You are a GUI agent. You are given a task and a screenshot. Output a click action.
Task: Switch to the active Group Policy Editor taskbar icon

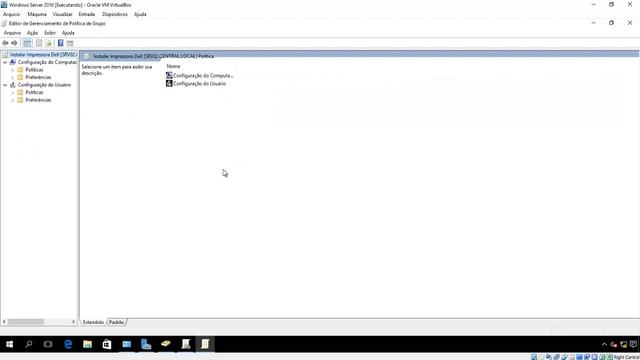pos(205,344)
